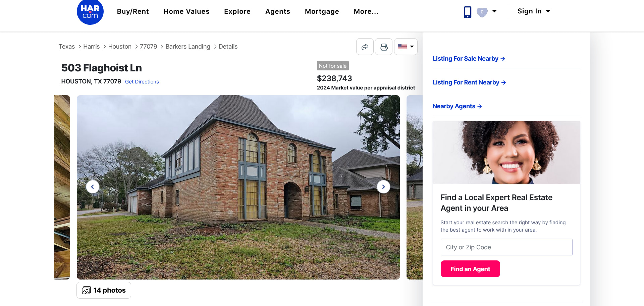Click the Find an Agent button
This screenshot has width=644, height=306.
click(x=470, y=269)
